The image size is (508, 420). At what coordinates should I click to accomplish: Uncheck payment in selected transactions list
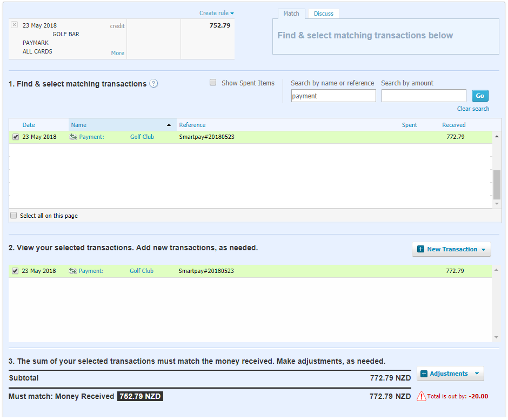[15, 271]
